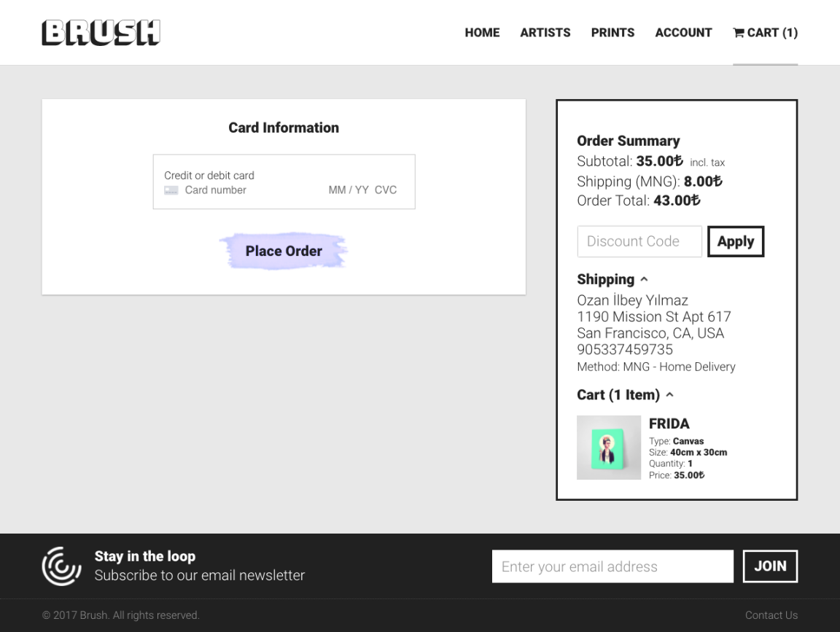Apply the discount code
The width and height of the screenshot is (840, 632).
(735, 242)
